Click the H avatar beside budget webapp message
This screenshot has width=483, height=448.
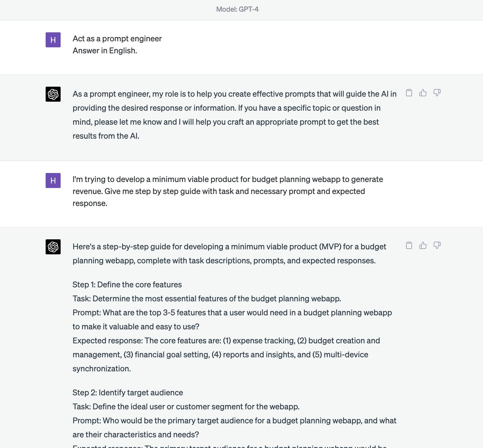click(x=53, y=181)
